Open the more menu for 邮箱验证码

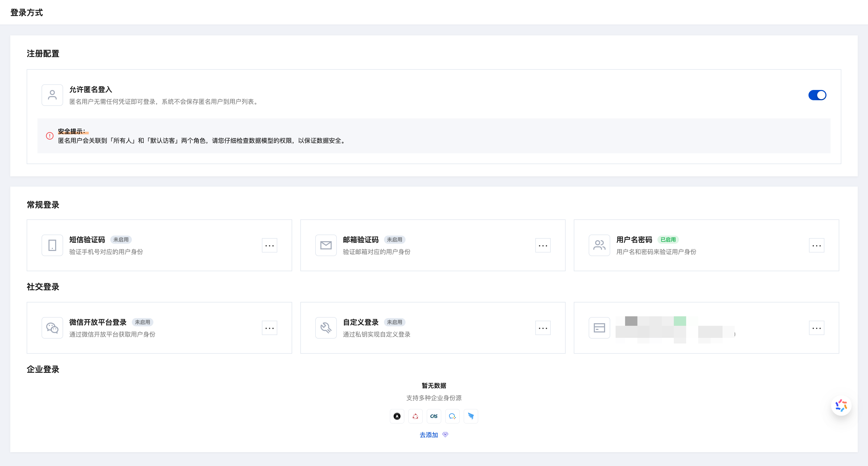point(543,246)
